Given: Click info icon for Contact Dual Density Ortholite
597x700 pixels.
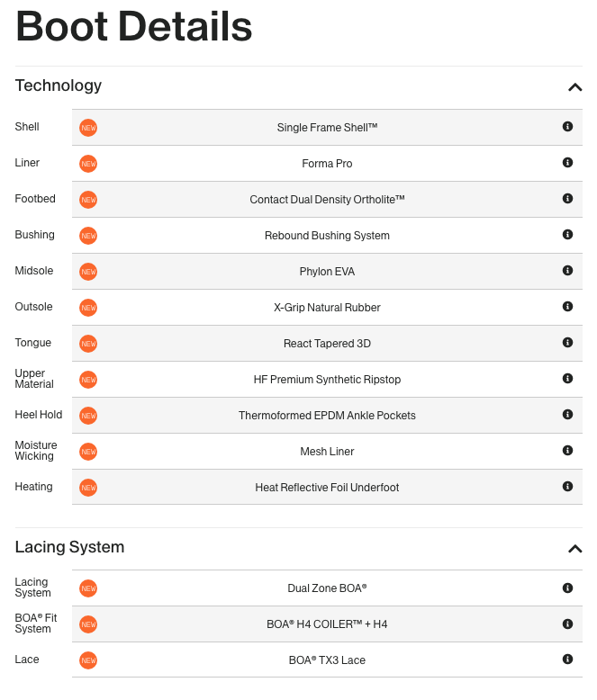Looking at the screenshot, I should tap(567, 199).
